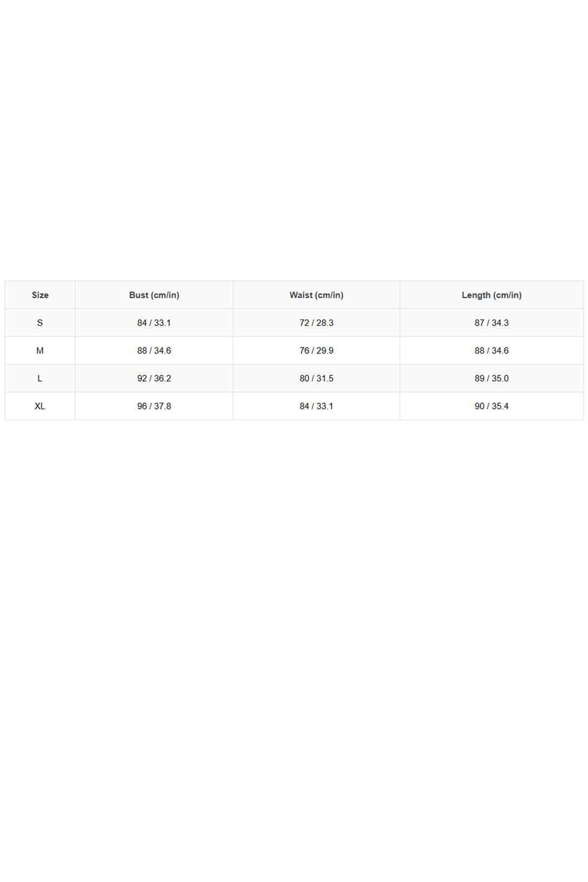This screenshot has width=588, height=882.
Task: Click the Size column header
Action: pos(40,295)
